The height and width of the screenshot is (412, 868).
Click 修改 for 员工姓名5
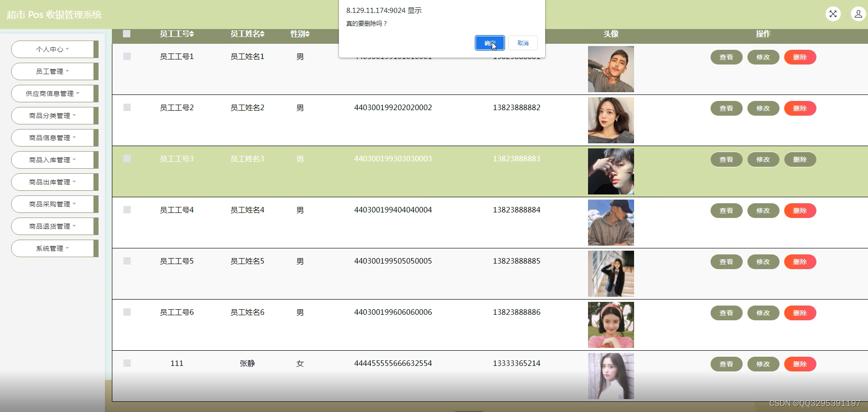(x=763, y=262)
